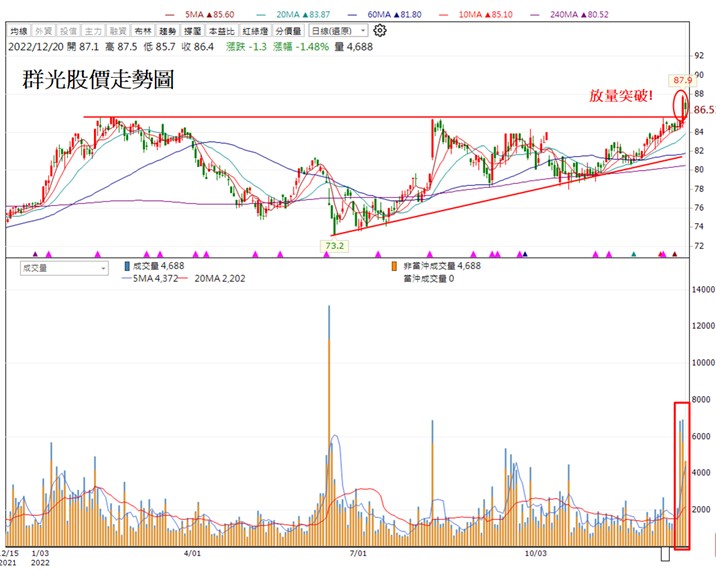The height and width of the screenshot is (577, 716).
Task: Click the 漲跌 -1.3 value
Action: click(x=247, y=47)
